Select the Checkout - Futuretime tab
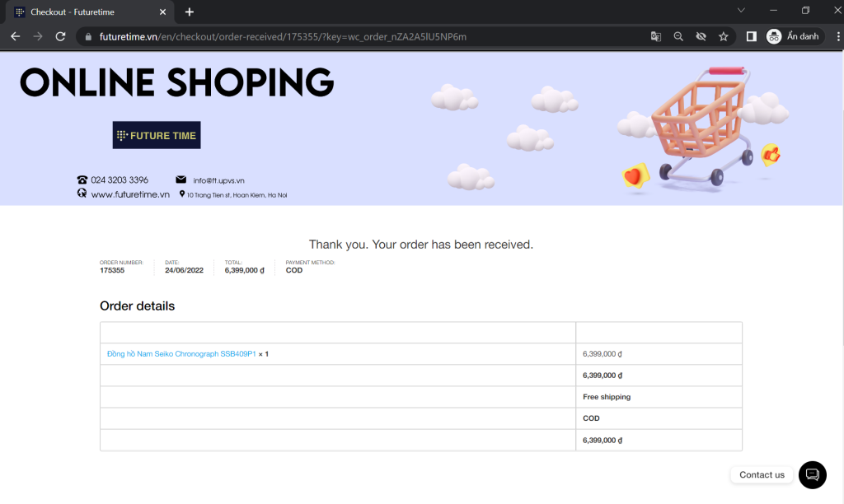 (90, 12)
